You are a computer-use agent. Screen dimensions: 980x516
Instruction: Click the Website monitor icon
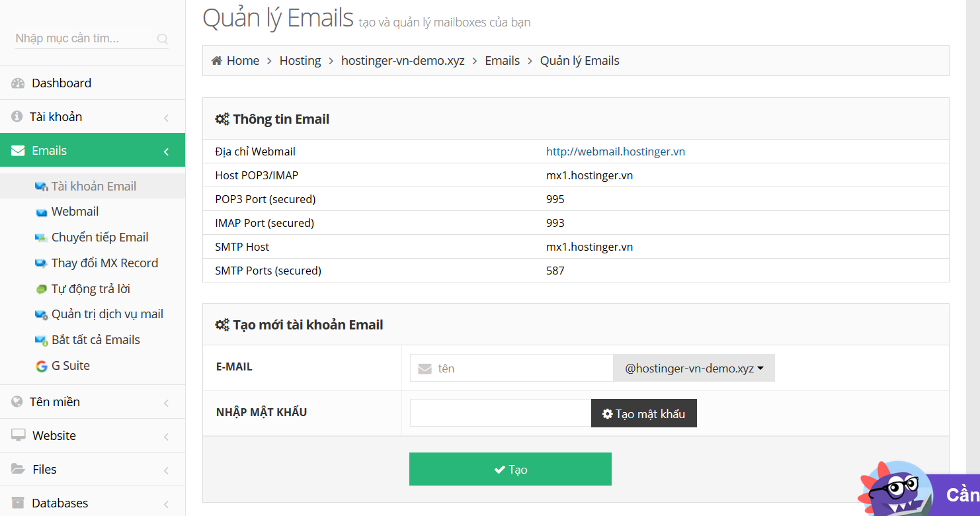(19, 435)
